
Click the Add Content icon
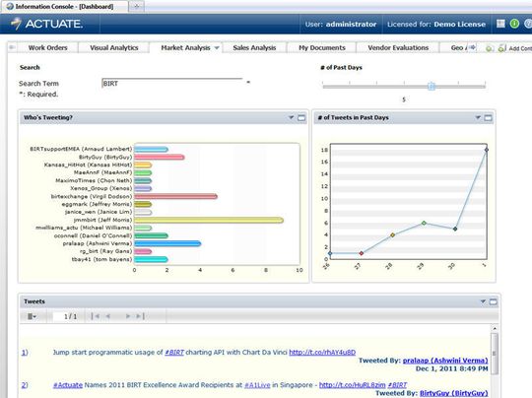[x=502, y=48]
